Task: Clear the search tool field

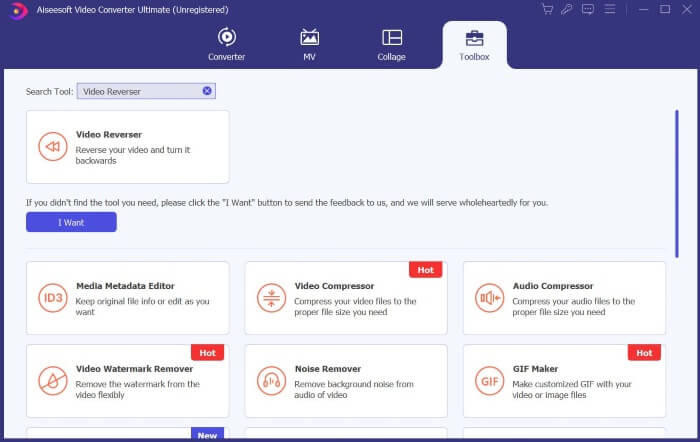Action: point(207,91)
